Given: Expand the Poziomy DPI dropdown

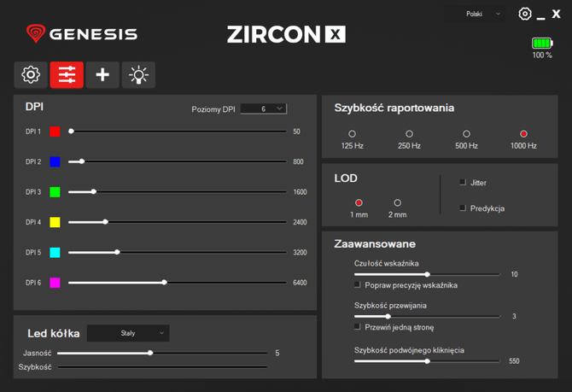Looking at the screenshot, I should tap(264, 108).
